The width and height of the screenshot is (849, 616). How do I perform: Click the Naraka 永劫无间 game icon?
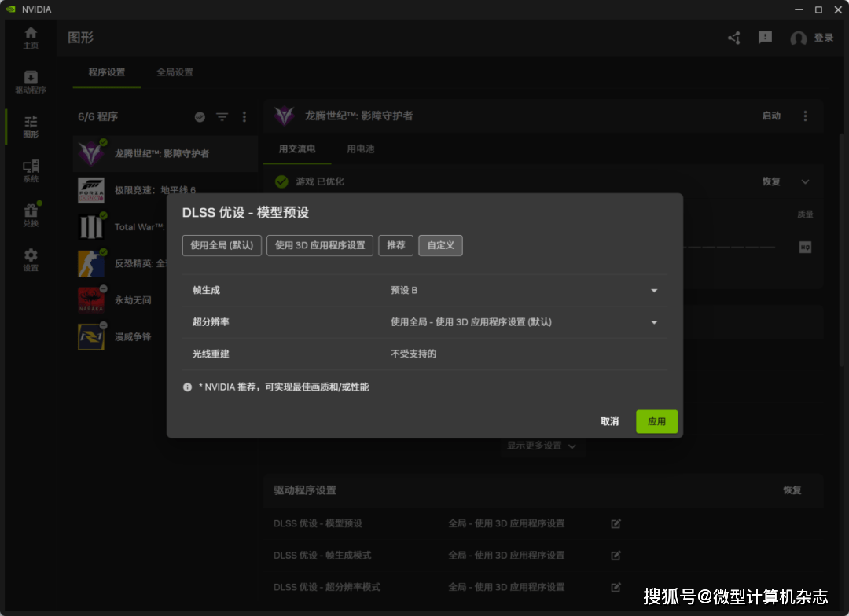tap(91, 300)
